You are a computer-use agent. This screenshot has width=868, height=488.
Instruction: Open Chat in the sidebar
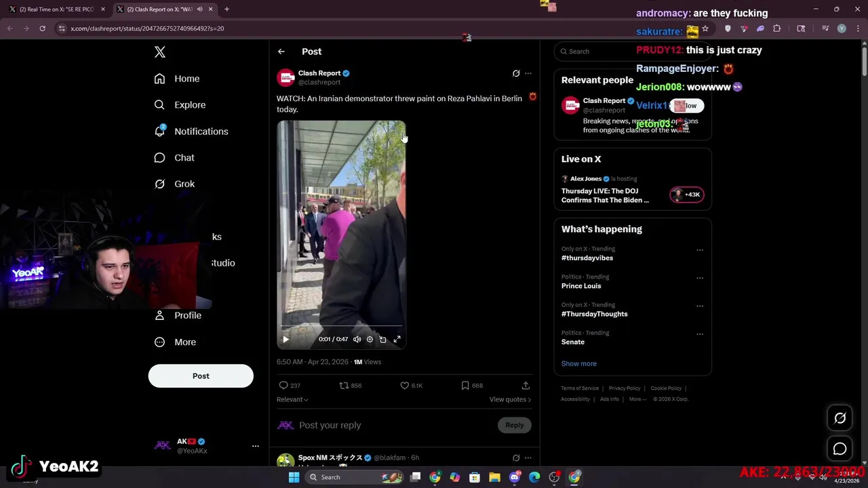tap(174, 158)
